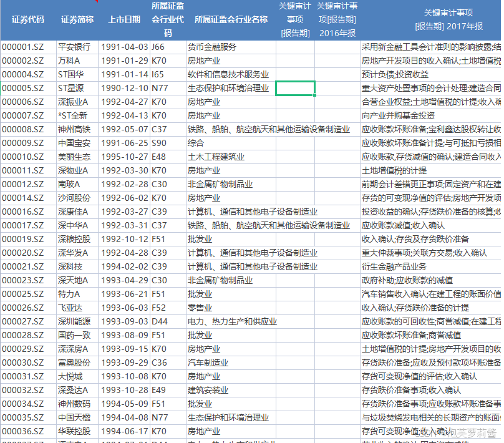
Task: Select the 应收账款坏账准备;商誉减值 cell
Action: pos(430,335)
